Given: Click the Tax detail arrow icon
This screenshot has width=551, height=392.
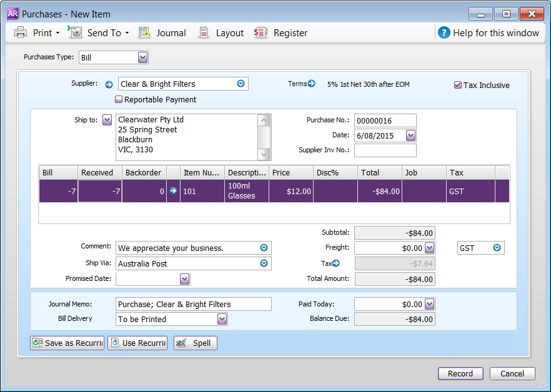Looking at the screenshot, I should [335, 263].
